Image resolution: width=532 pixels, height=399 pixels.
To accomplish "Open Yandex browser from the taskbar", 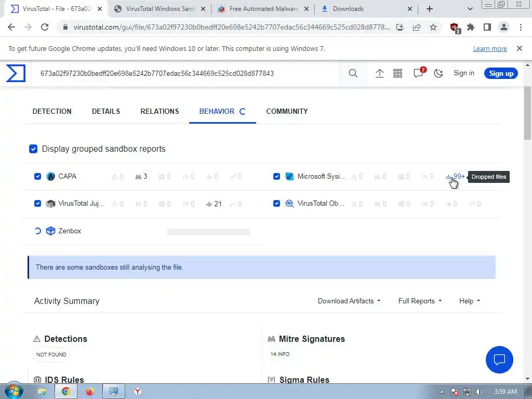I will 137,392.
